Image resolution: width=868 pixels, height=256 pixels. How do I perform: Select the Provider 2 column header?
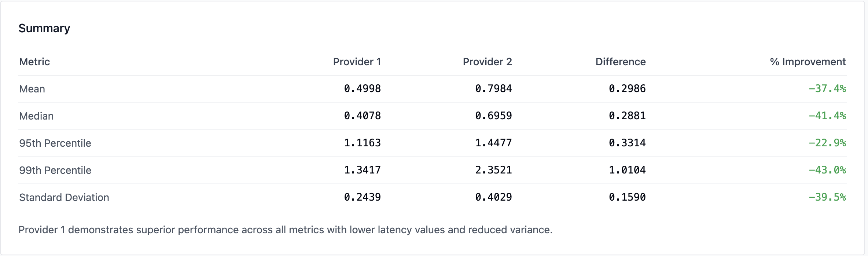(487, 62)
